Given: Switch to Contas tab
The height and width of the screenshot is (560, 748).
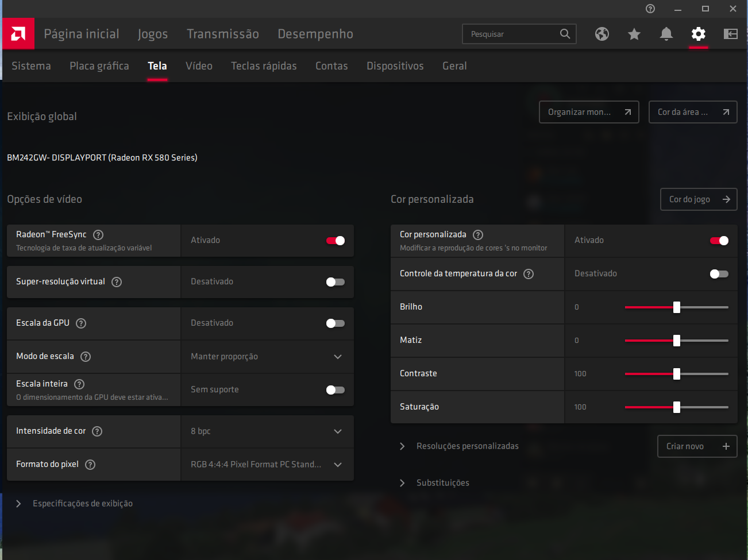Looking at the screenshot, I should 331,66.
